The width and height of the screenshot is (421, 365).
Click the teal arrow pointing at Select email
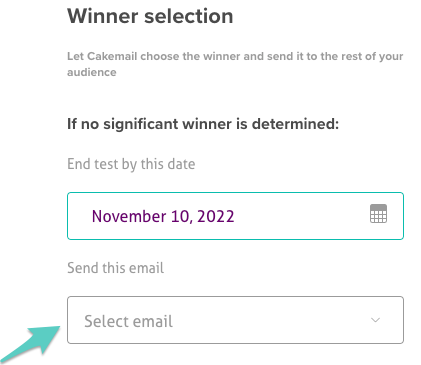(x=31, y=344)
